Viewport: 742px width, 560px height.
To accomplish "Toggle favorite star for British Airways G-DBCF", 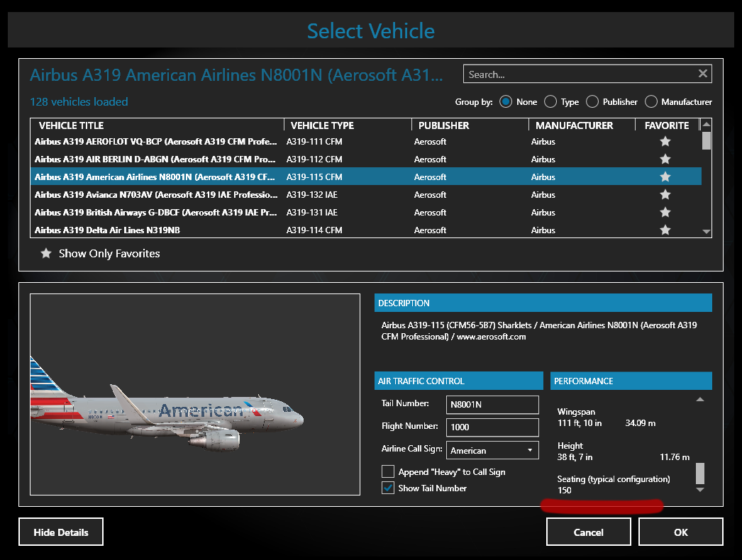I will coord(665,213).
